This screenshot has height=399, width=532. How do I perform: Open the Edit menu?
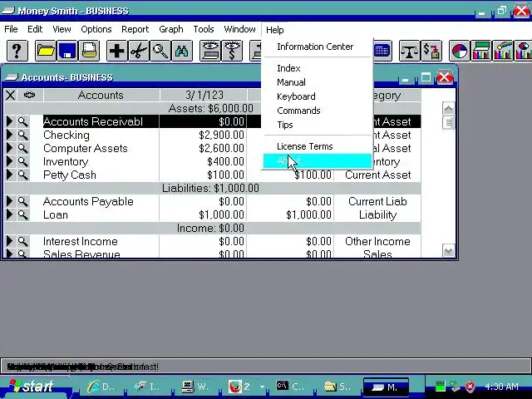coord(35,29)
